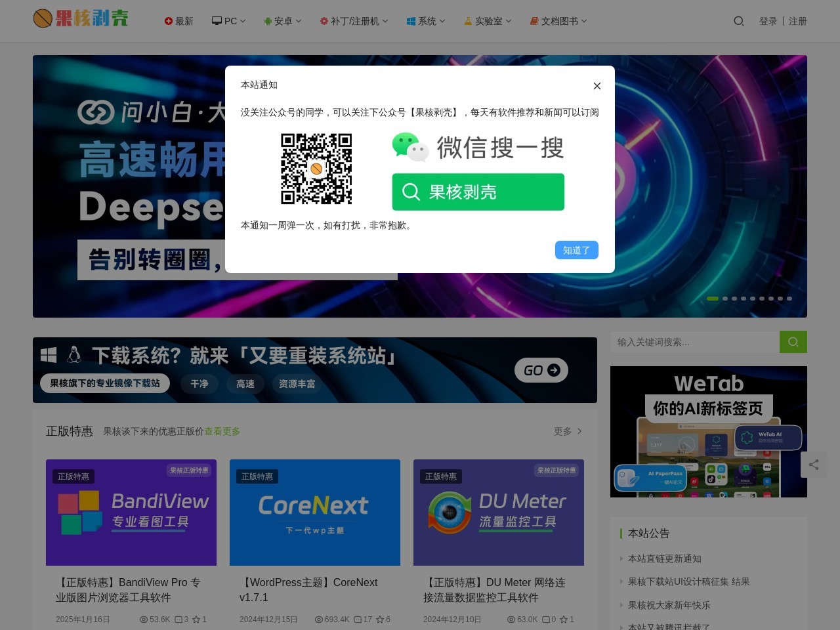
Task: Click comment icon on DU Meter card
Action: click(x=546, y=619)
